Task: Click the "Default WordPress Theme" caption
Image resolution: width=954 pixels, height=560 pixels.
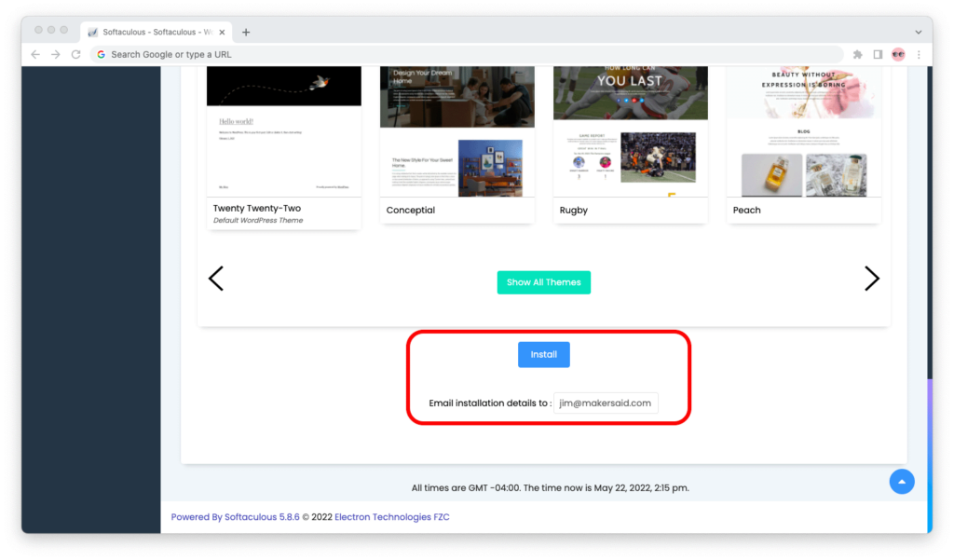Action: tap(258, 220)
